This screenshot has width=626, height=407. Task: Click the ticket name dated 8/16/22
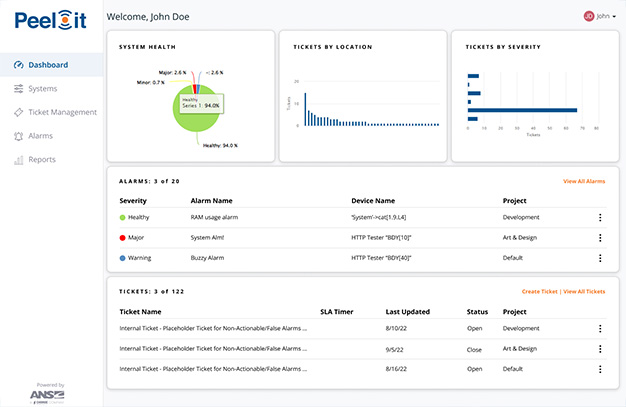(x=213, y=369)
